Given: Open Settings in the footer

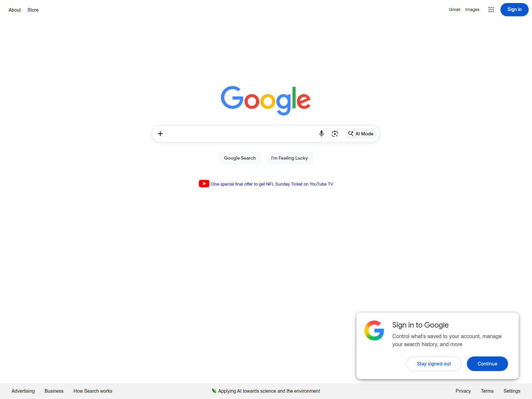Looking at the screenshot, I should coord(512,391).
